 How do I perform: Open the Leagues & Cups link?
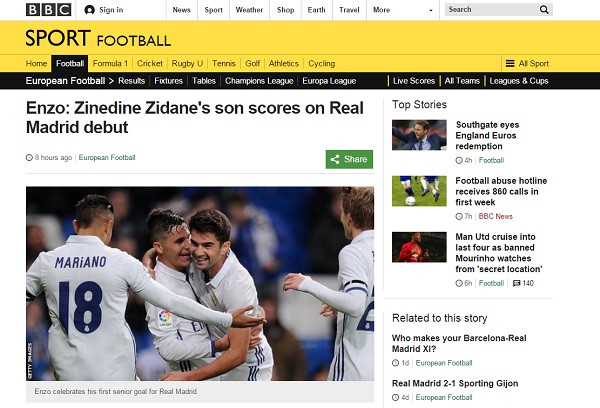pos(519,81)
